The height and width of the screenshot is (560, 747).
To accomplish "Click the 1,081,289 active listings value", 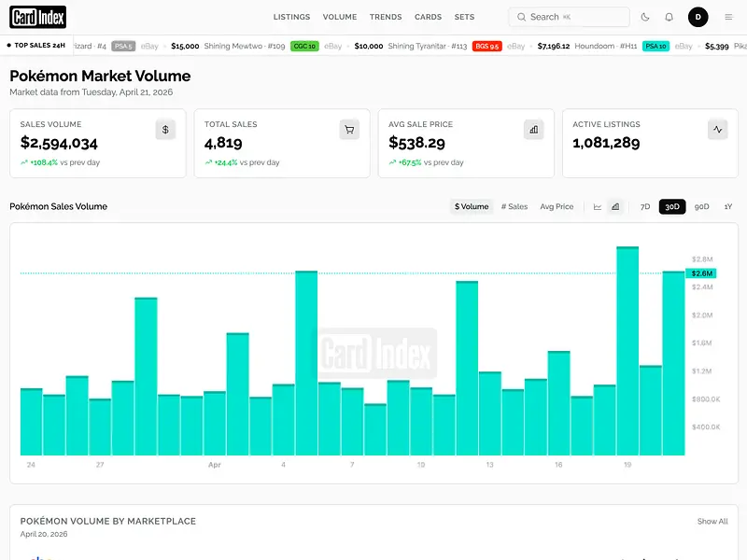I will tap(606, 143).
